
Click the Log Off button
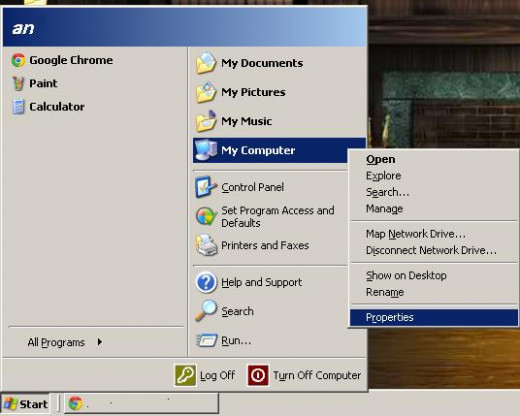[x=205, y=375]
